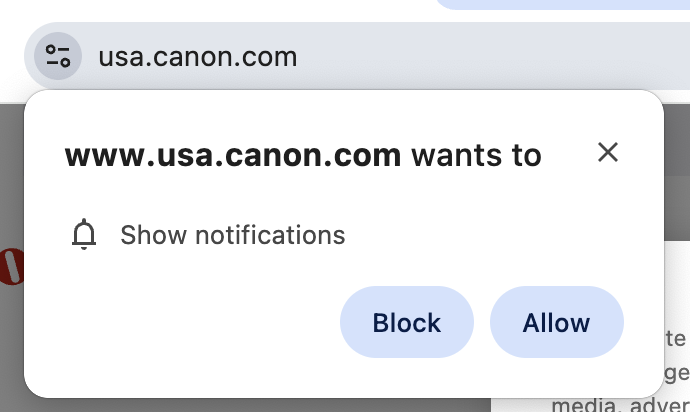
Task: Focus the browser address bar
Action: pos(400,57)
